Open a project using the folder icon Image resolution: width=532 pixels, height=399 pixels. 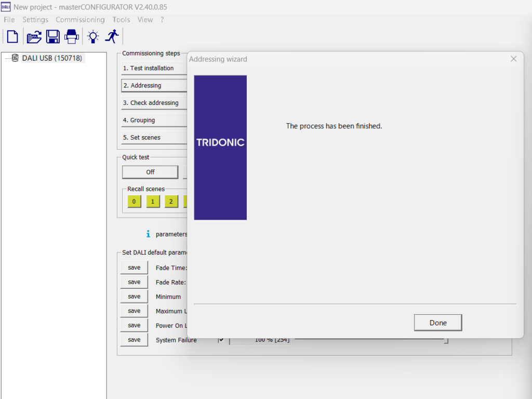pos(34,37)
